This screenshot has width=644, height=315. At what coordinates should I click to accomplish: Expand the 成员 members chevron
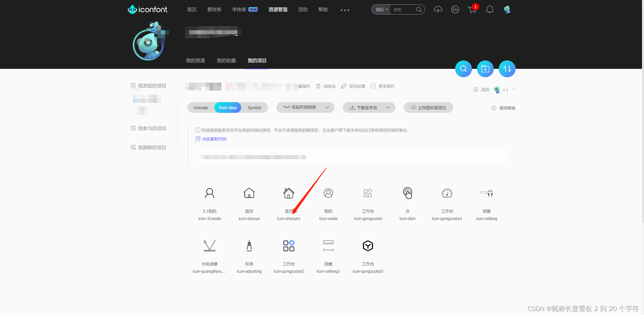(514, 89)
